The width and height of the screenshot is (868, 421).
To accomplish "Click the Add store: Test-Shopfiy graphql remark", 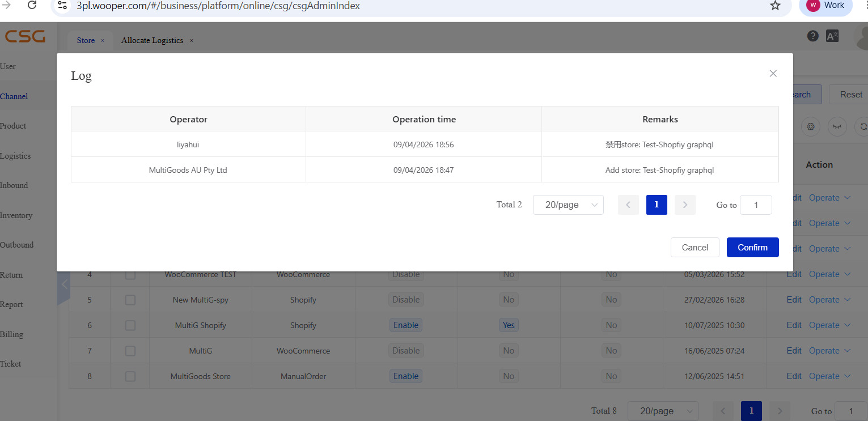I will click(659, 170).
